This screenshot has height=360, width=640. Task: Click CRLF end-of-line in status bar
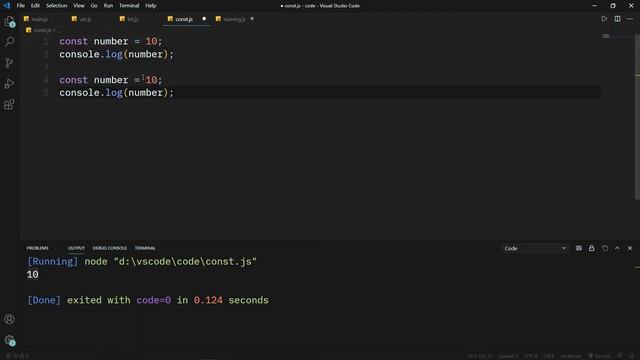point(549,356)
